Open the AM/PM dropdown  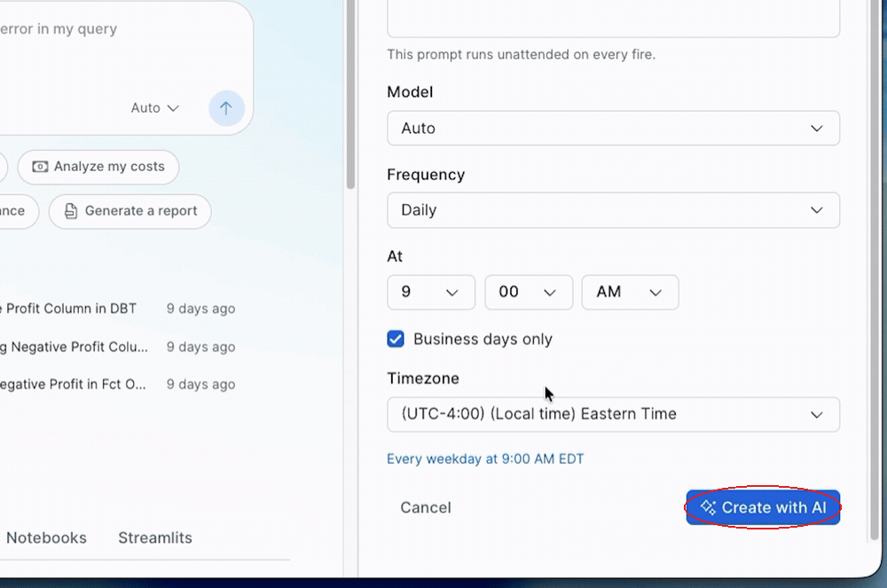pyautogui.click(x=630, y=293)
